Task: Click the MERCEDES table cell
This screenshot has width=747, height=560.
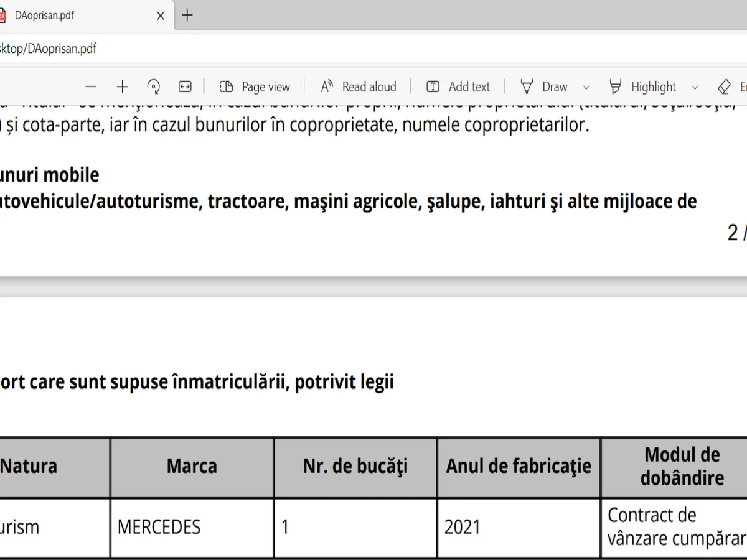Action: coord(159,528)
